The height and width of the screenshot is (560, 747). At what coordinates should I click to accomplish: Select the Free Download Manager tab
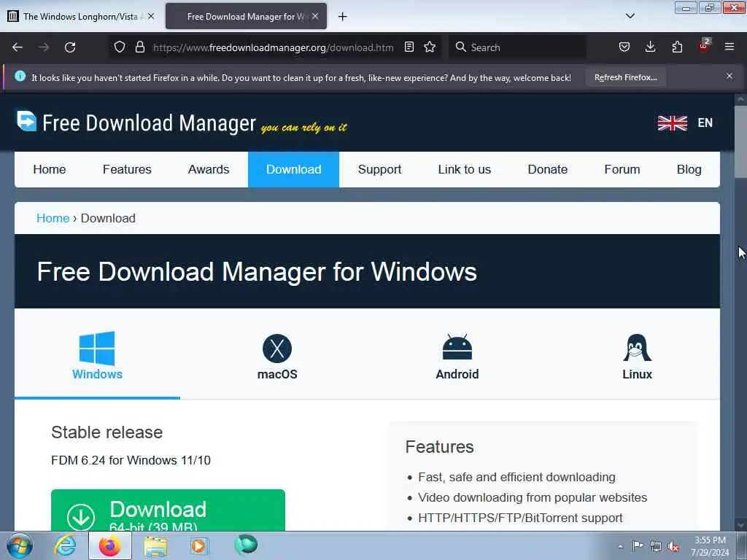point(246,16)
